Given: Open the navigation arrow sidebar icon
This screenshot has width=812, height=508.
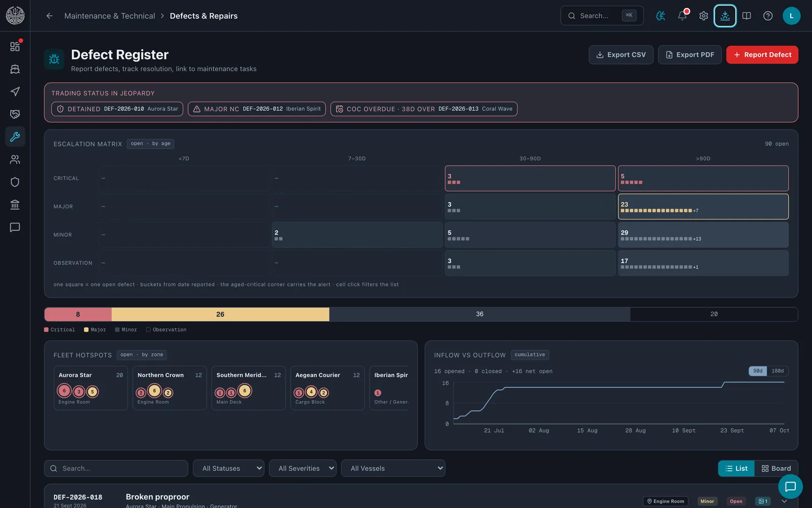Looking at the screenshot, I should (x=15, y=91).
